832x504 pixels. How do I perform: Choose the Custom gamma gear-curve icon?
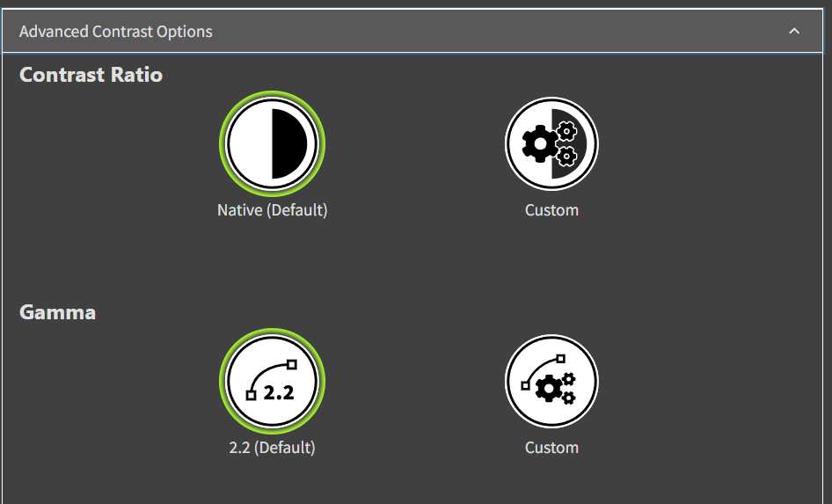click(551, 382)
